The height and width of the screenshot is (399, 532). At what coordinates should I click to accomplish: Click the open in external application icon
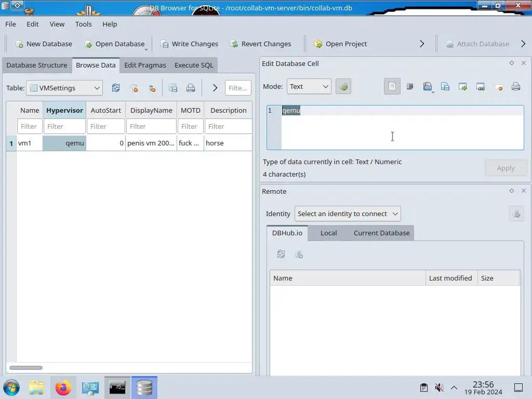(x=463, y=87)
